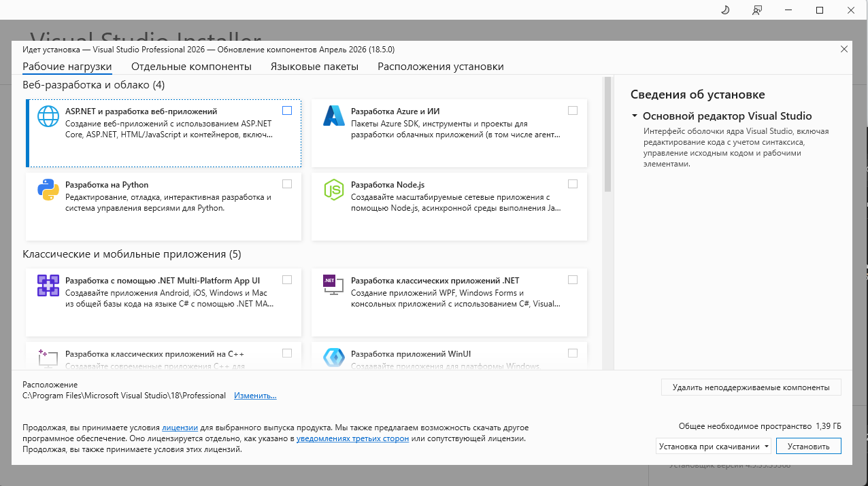Click the Установить button
This screenshot has width=868, height=486.
click(809, 447)
